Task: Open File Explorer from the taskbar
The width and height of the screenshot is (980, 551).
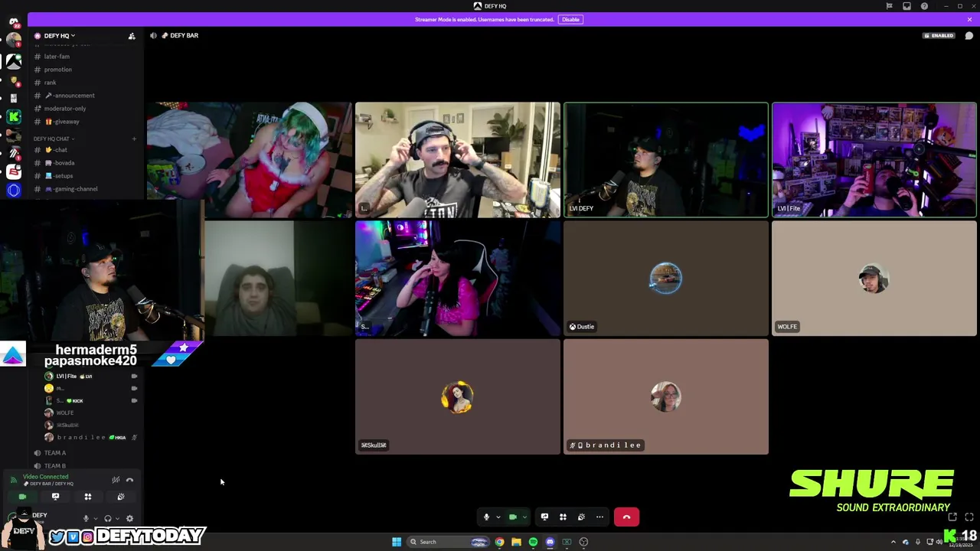Action: point(516,542)
